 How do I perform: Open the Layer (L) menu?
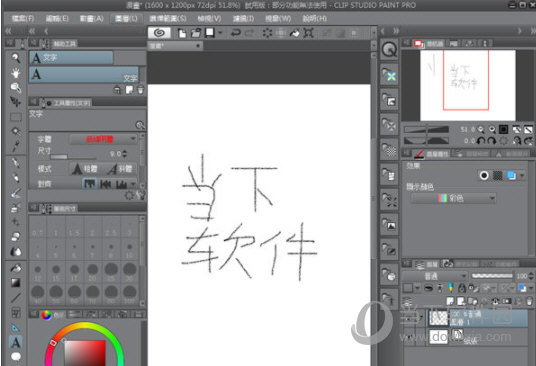click(x=126, y=18)
